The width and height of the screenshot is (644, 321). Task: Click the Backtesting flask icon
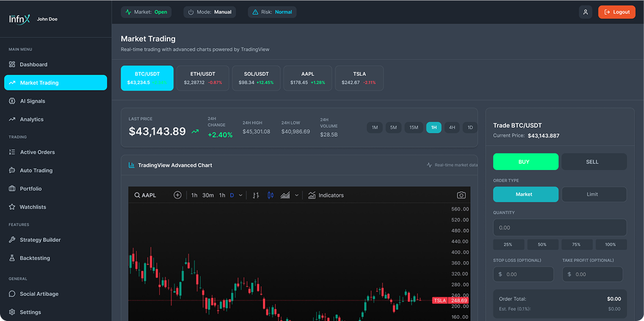(12, 258)
